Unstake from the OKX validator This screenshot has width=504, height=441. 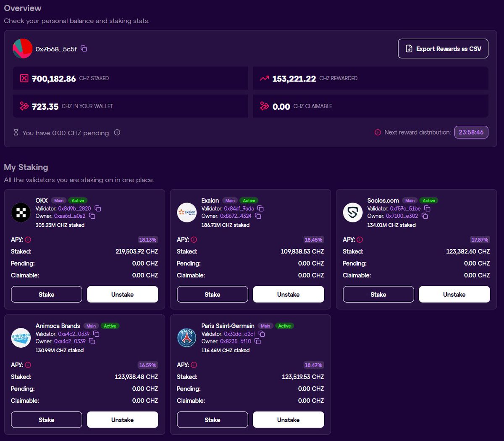coord(123,294)
